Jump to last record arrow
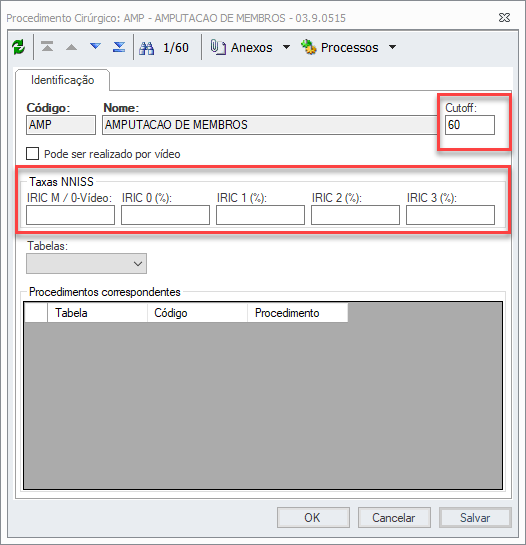 tap(119, 47)
